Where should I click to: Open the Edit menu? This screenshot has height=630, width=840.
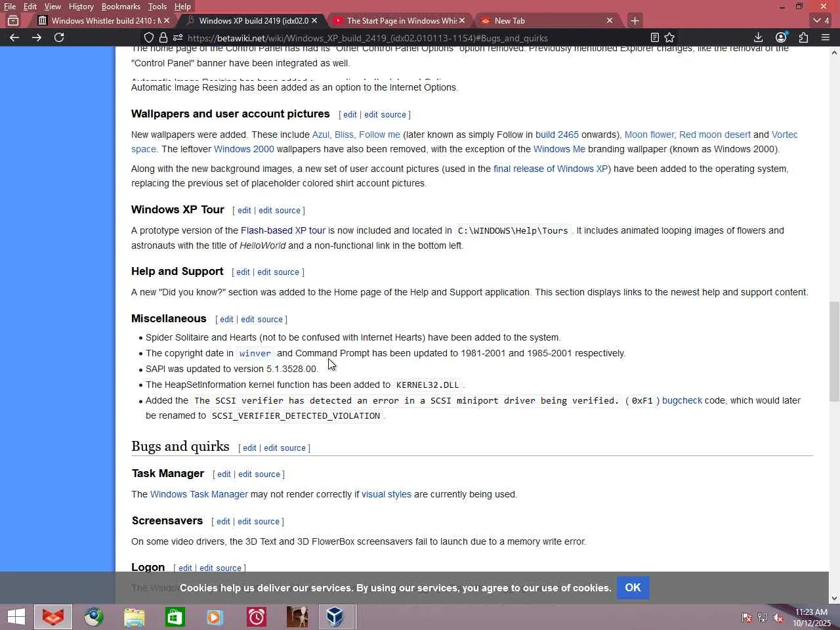[x=30, y=7]
